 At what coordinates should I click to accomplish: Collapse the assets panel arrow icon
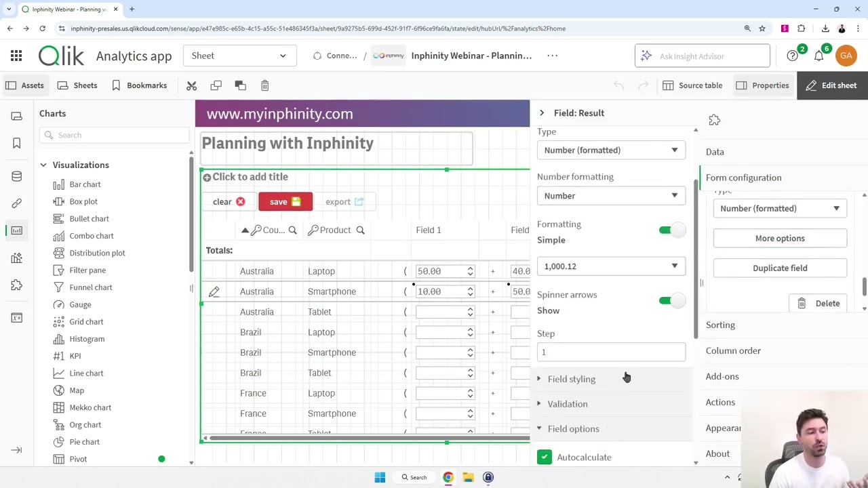click(x=17, y=450)
